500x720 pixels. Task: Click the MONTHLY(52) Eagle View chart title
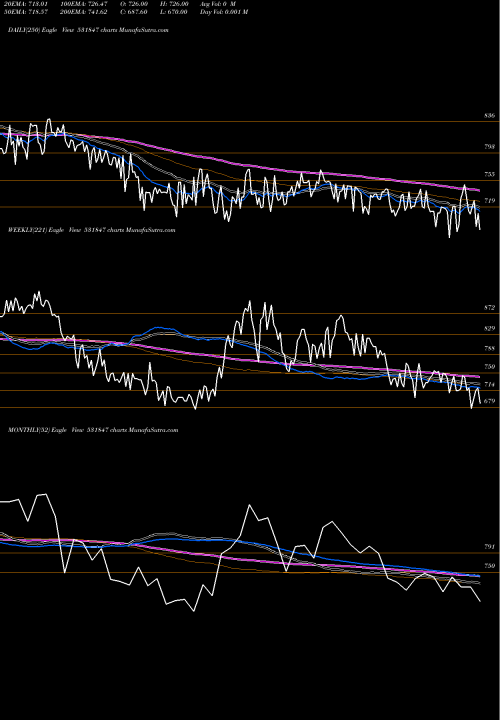point(93,430)
